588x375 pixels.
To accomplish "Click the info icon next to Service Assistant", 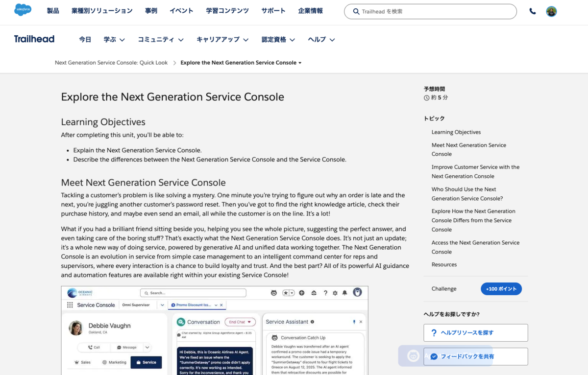I will coord(312,322).
